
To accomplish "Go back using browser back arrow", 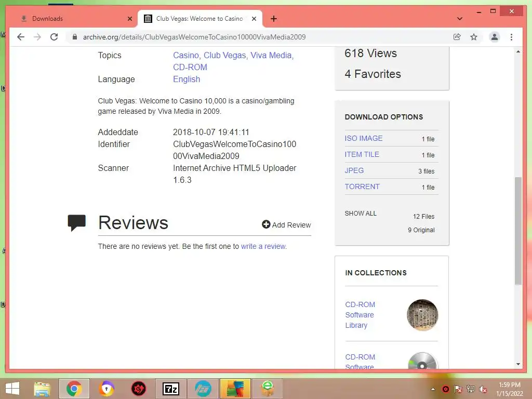I will click(21, 37).
